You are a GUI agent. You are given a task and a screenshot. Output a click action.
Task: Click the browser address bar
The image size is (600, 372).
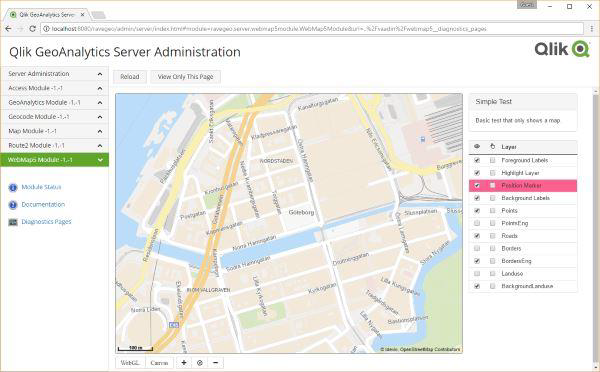(x=312, y=29)
